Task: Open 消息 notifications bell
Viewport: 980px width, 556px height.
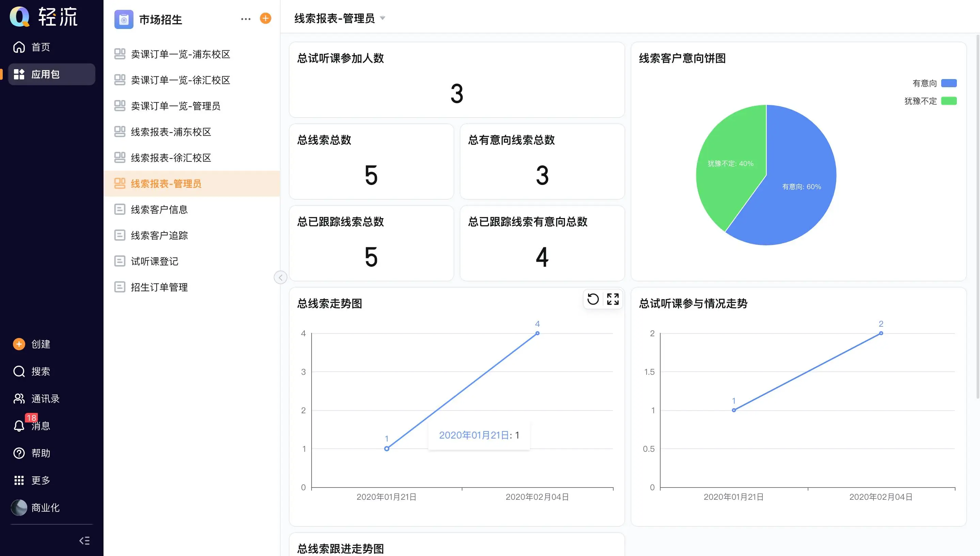Action: (x=19, y=426)
